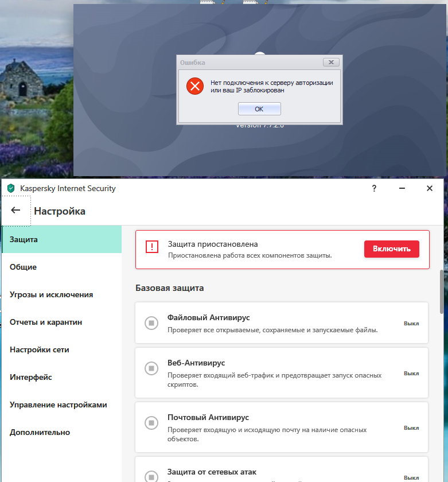Go to Настройки сети section
Screen dimensions: 448x482
click(40, 349)
